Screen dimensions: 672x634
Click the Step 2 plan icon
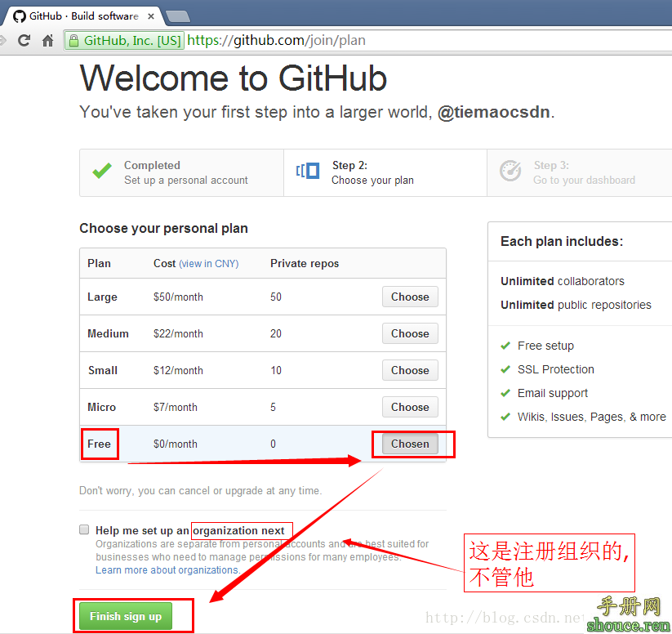click(308, 170)
